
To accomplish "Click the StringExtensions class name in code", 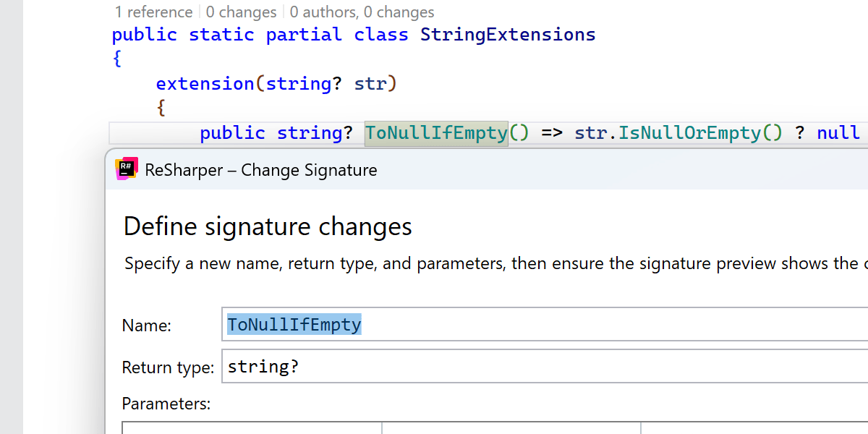I will coord(508,35).
